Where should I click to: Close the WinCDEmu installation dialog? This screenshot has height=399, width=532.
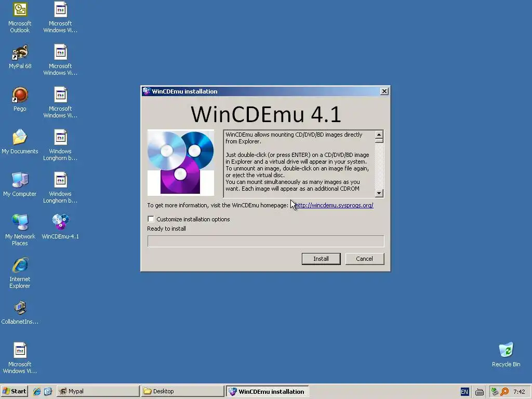(x=384, y=91)
